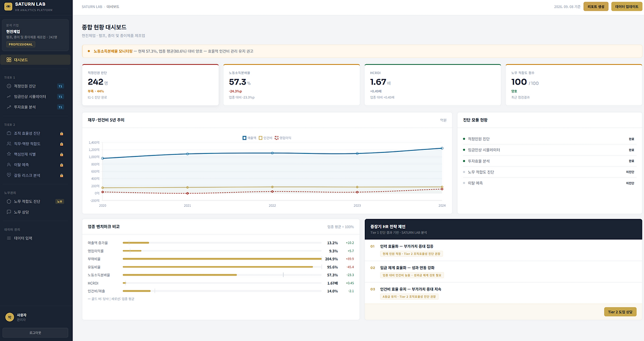Click the SATURN LAB breadcrumb link
The image size is (644, 341).
(x=92, y=7)
